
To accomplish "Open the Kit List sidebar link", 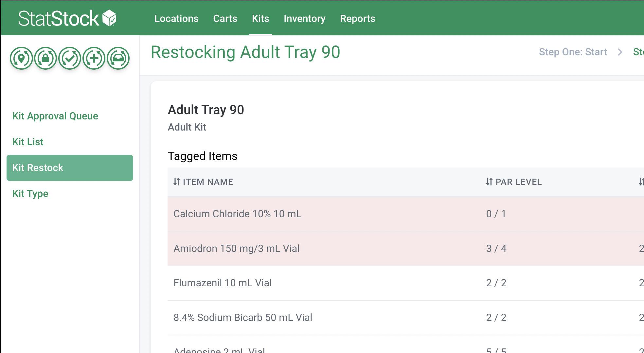I will [28, 142].
